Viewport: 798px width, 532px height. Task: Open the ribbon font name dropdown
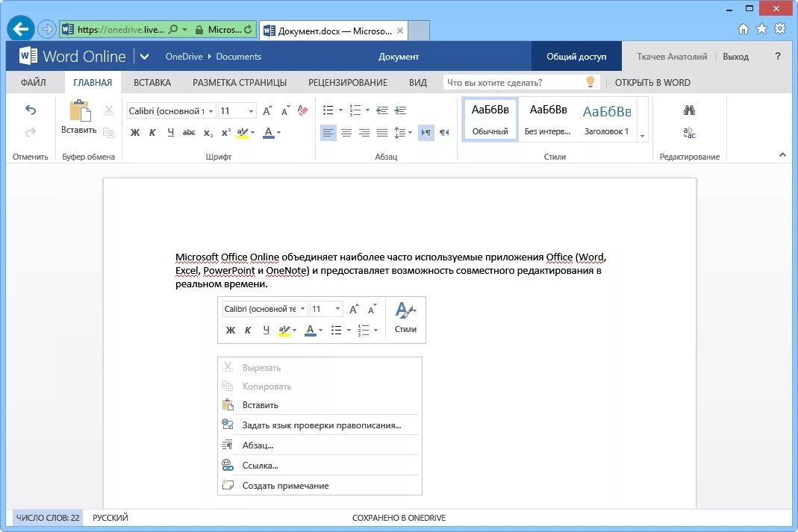pos(211,111)
